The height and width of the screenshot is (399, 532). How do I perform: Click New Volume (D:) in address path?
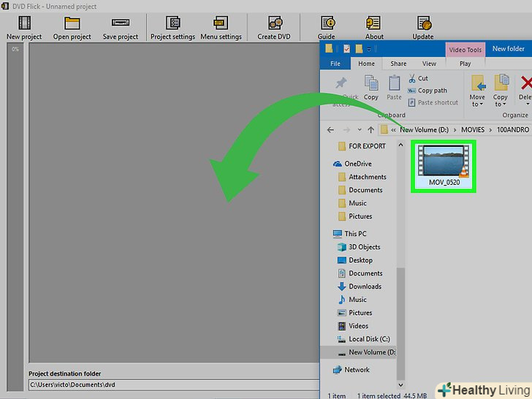click(424, 130)
